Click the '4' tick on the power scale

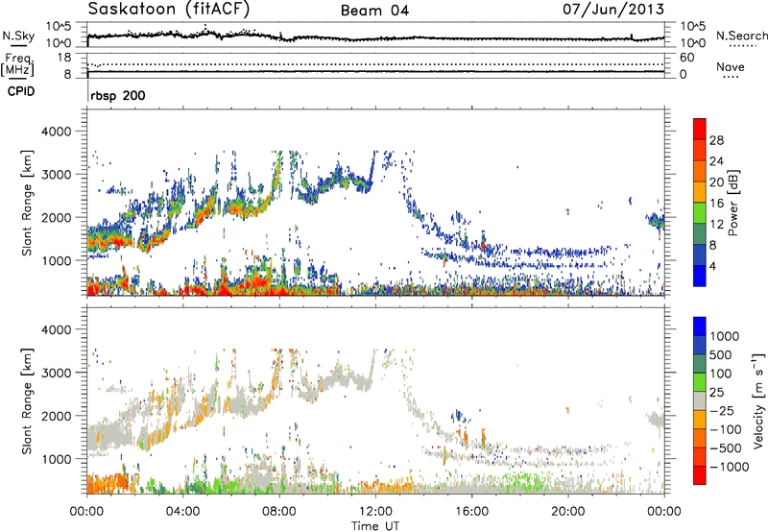(x=713, y=266)
